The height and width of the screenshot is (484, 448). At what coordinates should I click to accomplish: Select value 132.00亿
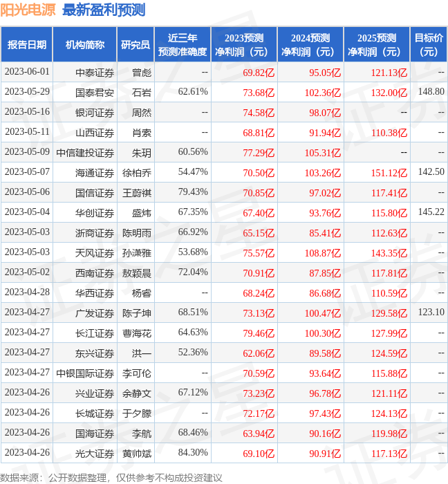click(x=389, y=93)
